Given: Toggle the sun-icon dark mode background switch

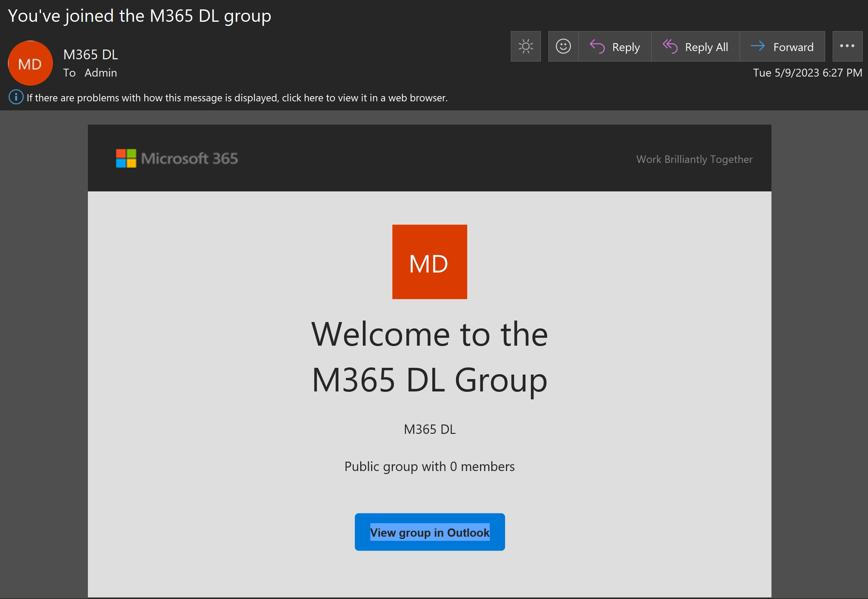Looking at the screenshot, I should [525, 46].
